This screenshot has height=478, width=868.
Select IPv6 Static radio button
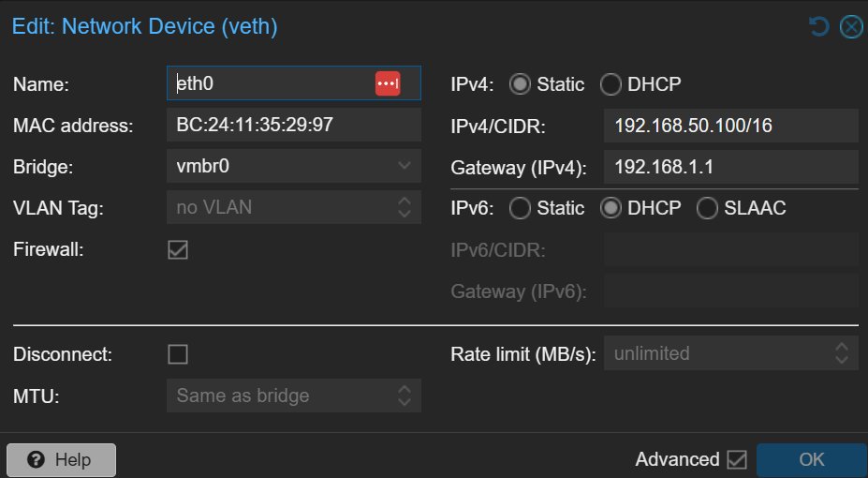click(x=520, y=208)
